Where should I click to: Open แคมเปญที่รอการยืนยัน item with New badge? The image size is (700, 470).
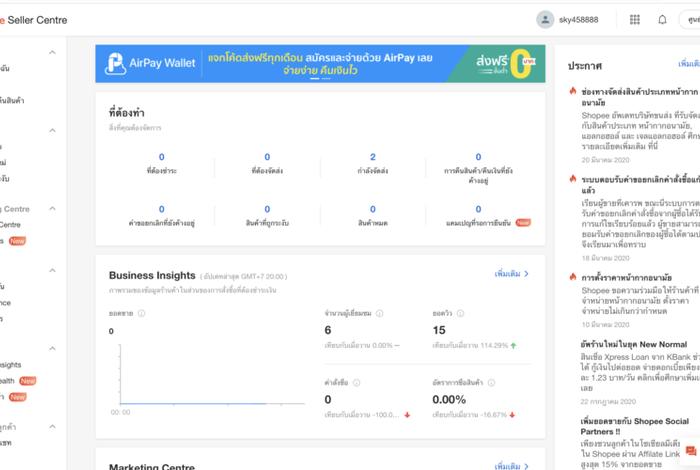478,216
